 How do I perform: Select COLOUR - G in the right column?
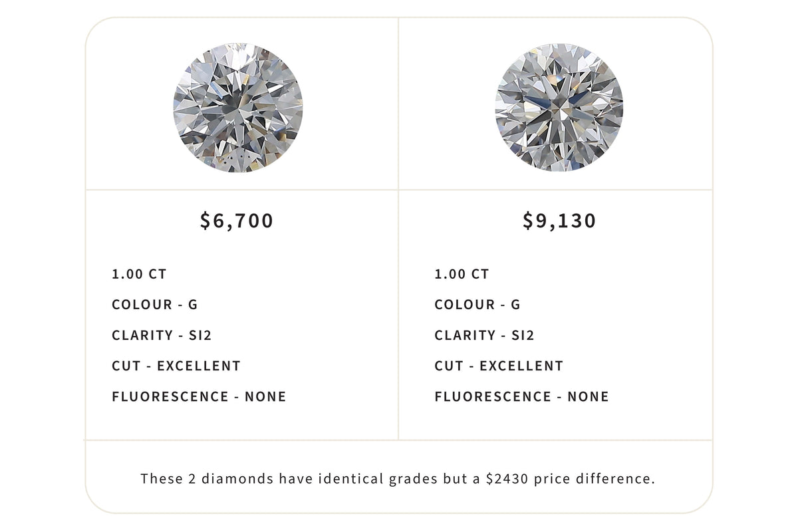pyautogui.click(x=477, y=305)
